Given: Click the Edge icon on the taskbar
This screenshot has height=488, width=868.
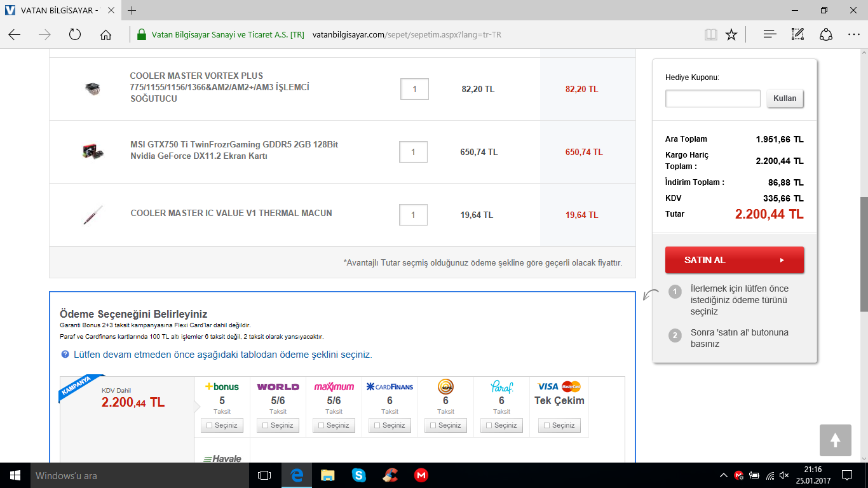Looking at the screenshot, I should click(x=296, y=475).
